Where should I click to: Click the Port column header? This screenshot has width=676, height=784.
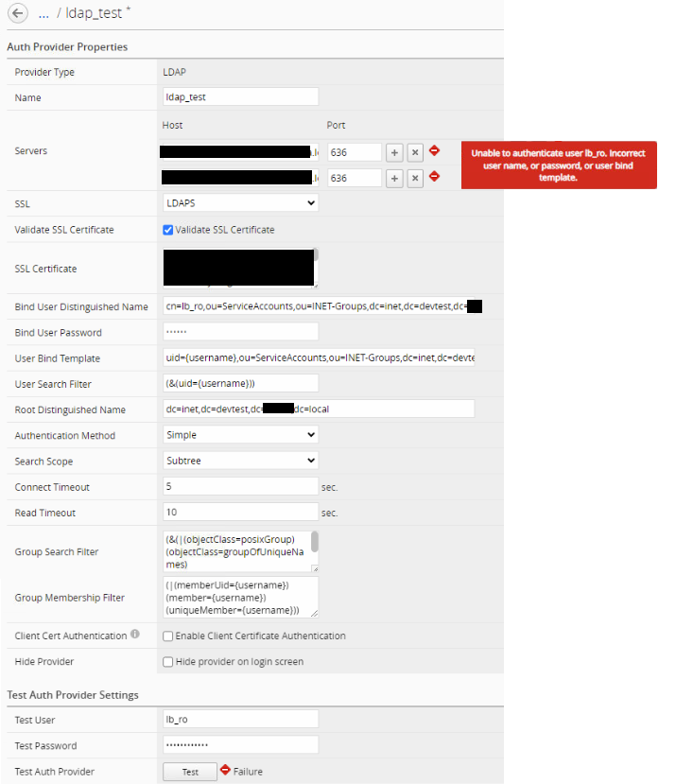(336, 125)
